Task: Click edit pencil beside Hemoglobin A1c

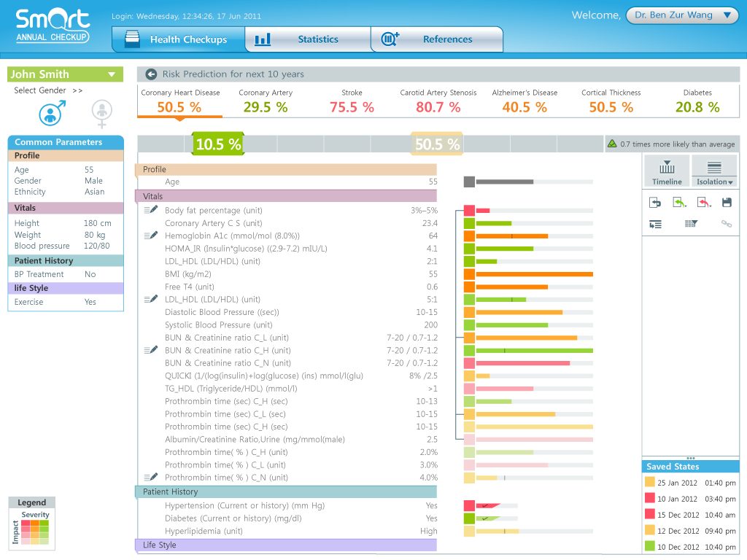Action: pyautogui.click(x=150, y=236)
